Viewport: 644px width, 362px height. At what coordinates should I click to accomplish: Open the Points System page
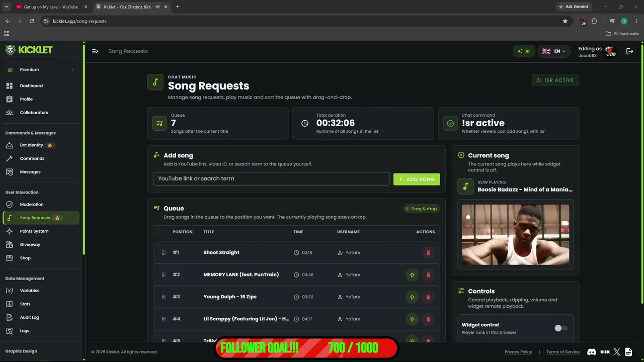(x=34, y=231)
